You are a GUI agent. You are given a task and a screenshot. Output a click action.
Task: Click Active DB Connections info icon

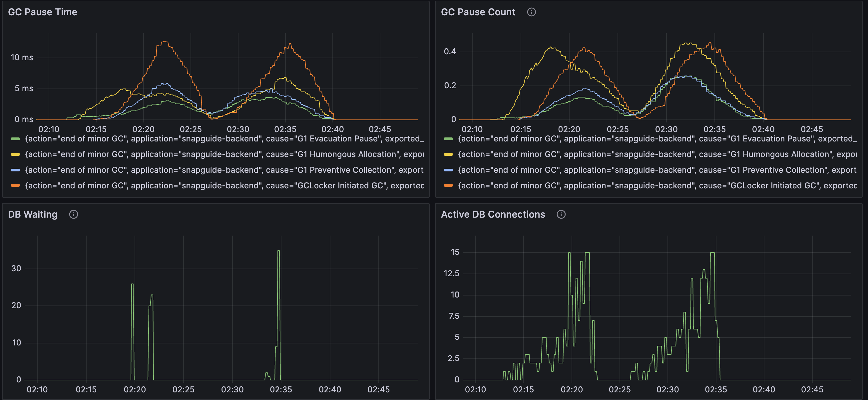click(x=561, y=215)
